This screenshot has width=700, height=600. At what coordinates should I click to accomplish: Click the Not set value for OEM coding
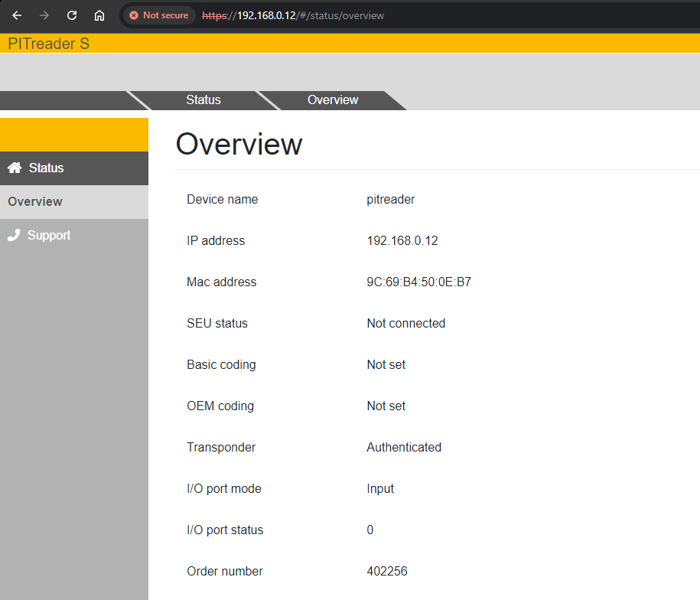(x=386, y=406)
